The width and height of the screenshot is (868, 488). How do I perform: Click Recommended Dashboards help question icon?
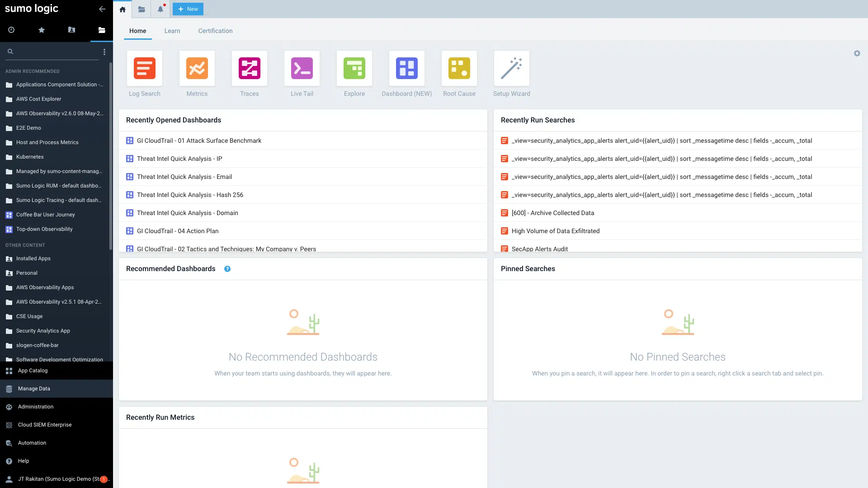(x=227, y=269)
